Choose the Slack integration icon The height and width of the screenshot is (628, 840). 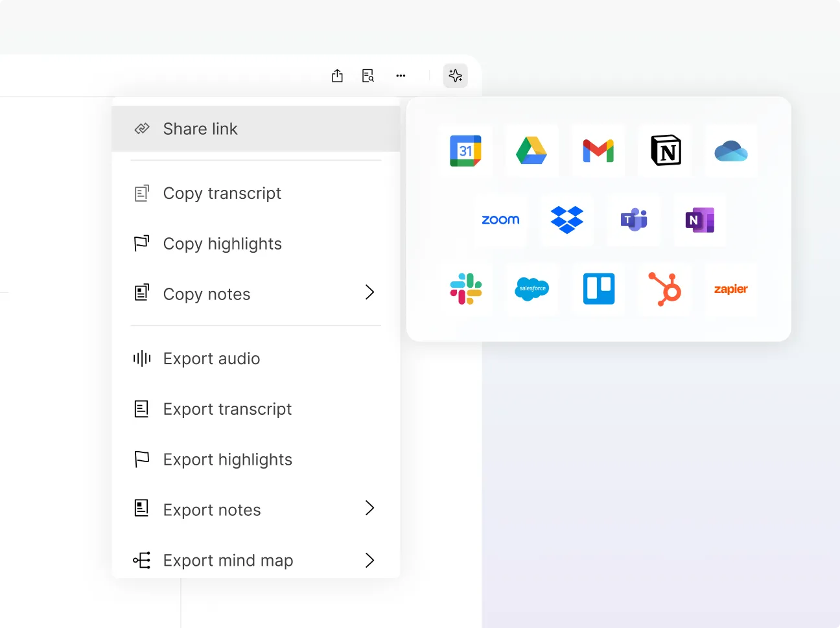[x=465, y=288]
